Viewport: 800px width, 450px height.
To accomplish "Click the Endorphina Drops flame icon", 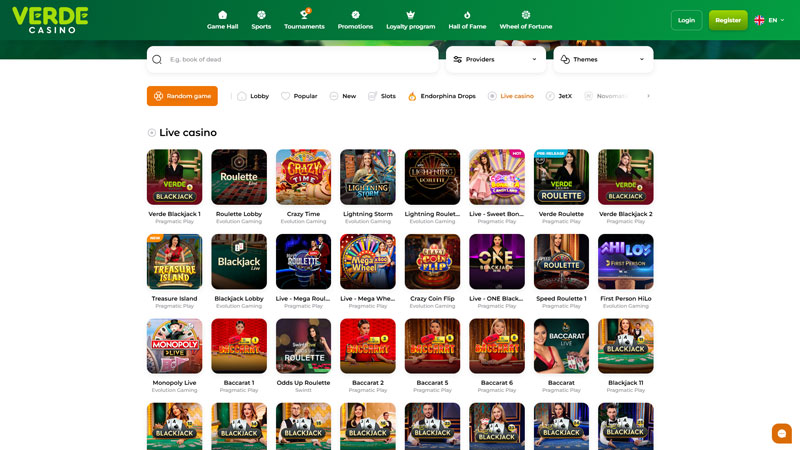I will pos(412,96).
